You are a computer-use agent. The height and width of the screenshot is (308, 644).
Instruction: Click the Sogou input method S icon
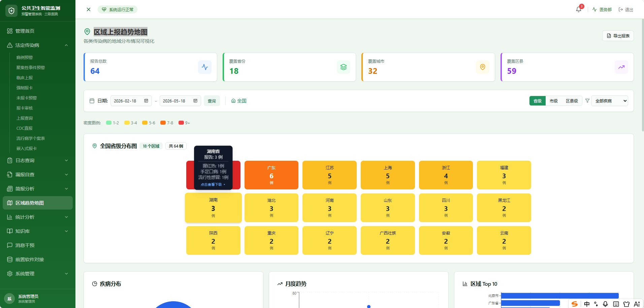[575, 304]
